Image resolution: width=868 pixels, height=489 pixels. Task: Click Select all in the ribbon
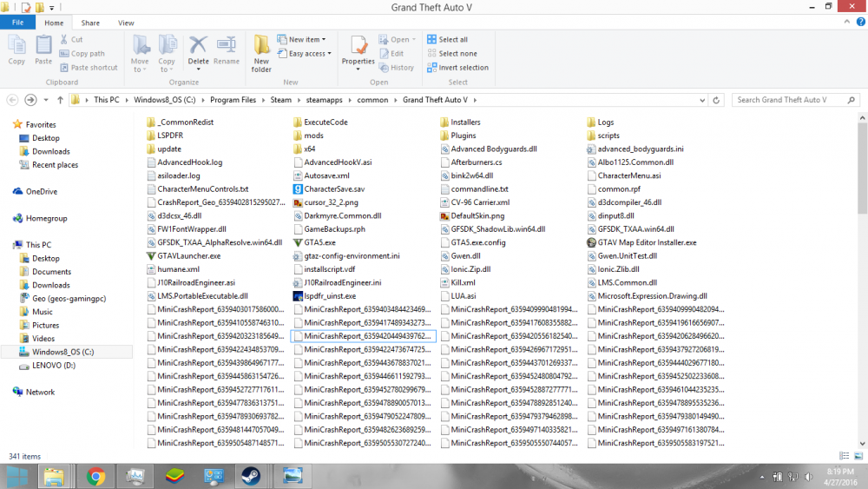coord(447,39)
